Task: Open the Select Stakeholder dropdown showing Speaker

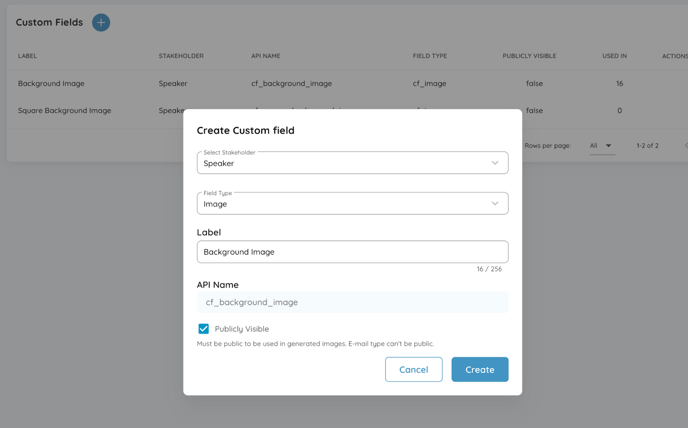Action: pyautogui.click(x=352, y=163)
